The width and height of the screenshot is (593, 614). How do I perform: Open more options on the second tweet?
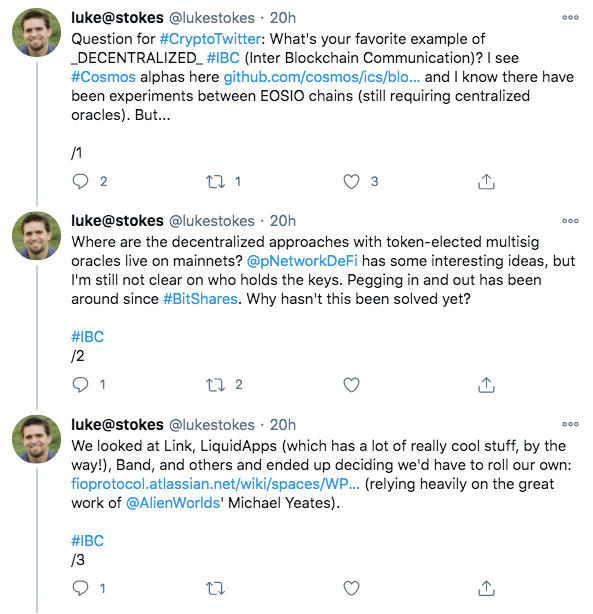click(570, 221)
